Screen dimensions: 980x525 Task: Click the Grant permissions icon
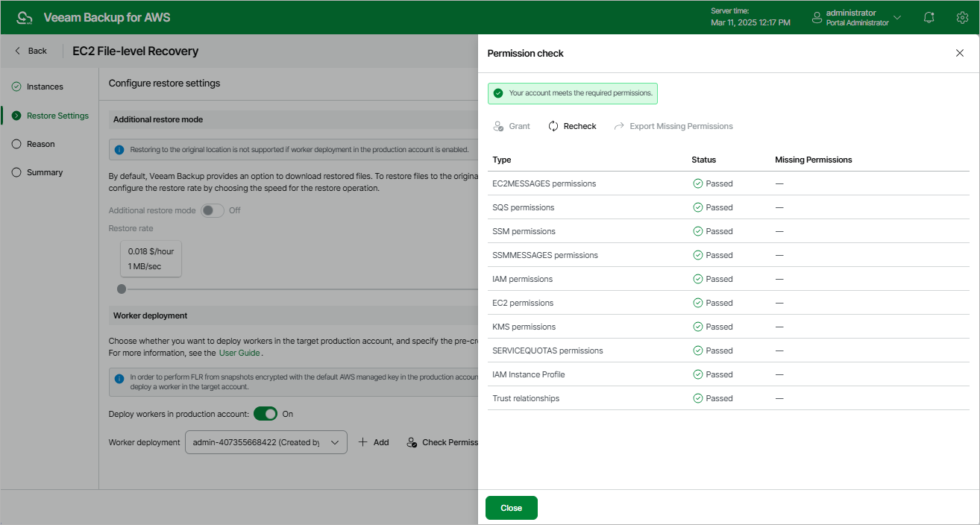click(x=500, y=125)
